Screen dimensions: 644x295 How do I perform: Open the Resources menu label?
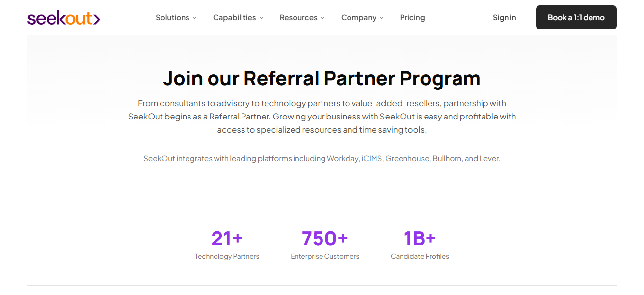[x=298, y=18]
